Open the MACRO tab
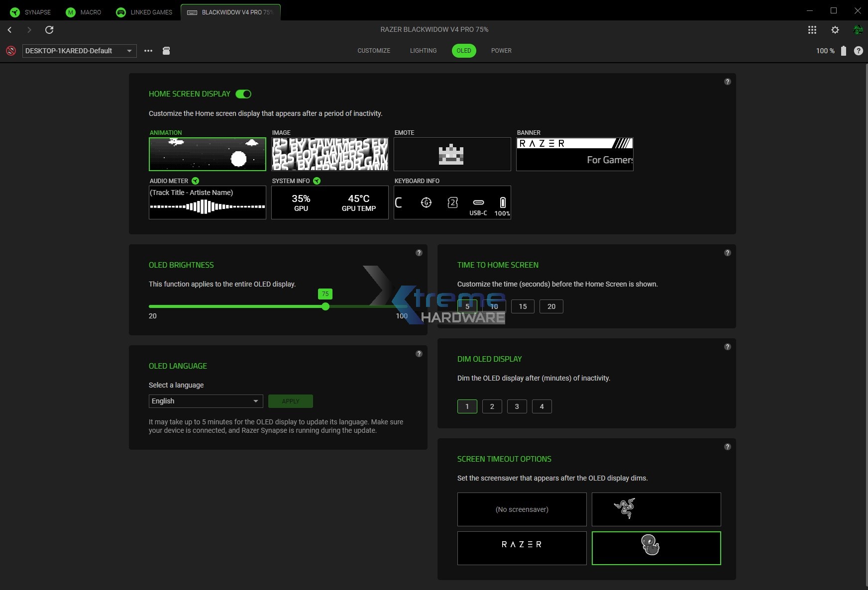 83,12
